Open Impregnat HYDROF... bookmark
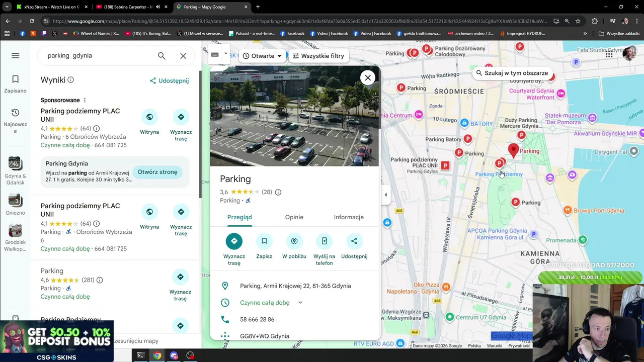This screenshot has height=362, width=644. click(x=522, y=34)
